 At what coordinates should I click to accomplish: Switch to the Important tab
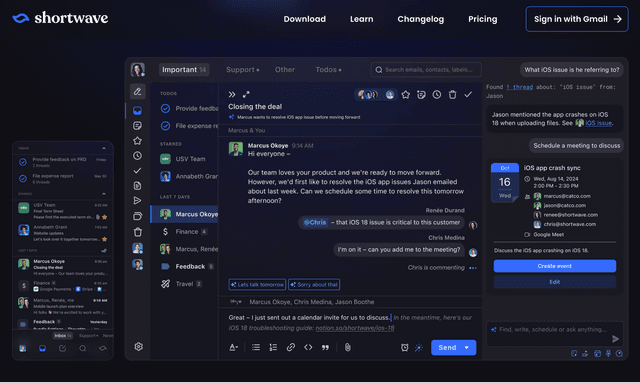click(x=184, y=70)
